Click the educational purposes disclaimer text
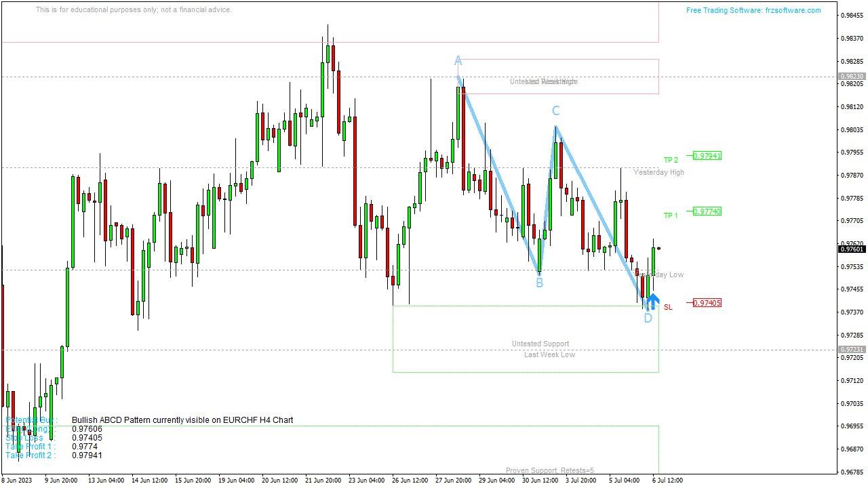 (x=134, y=10)
